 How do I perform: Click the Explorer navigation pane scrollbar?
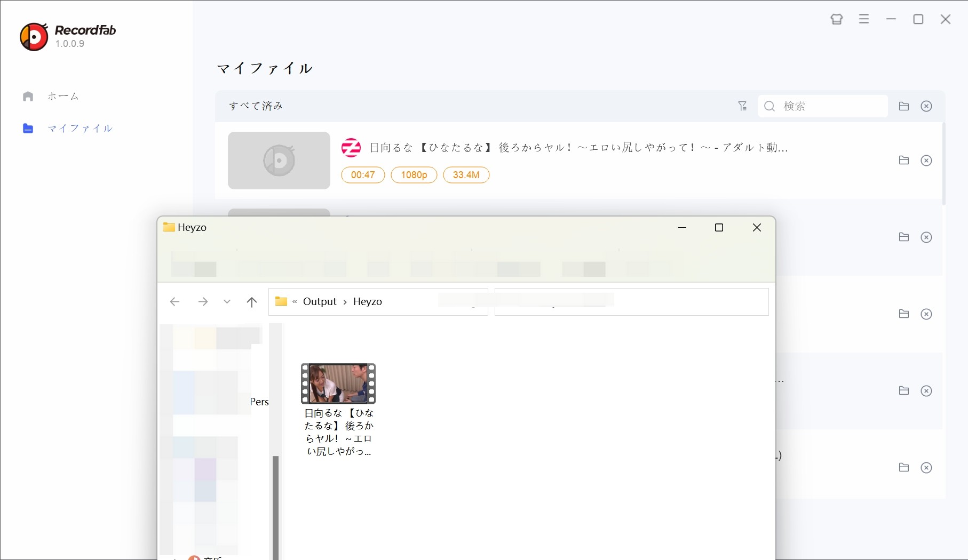pos(275,507)
